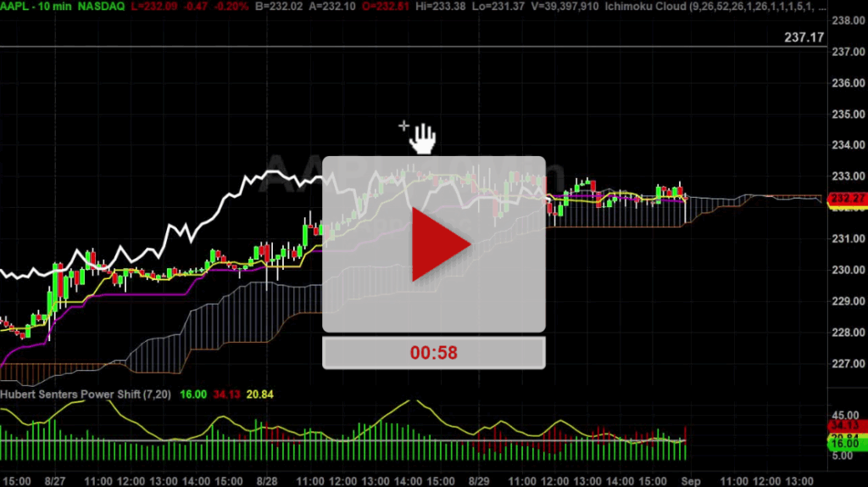868x487 pixels.
Task: Click the 237.17 price level label
Action: pos(803,37)
